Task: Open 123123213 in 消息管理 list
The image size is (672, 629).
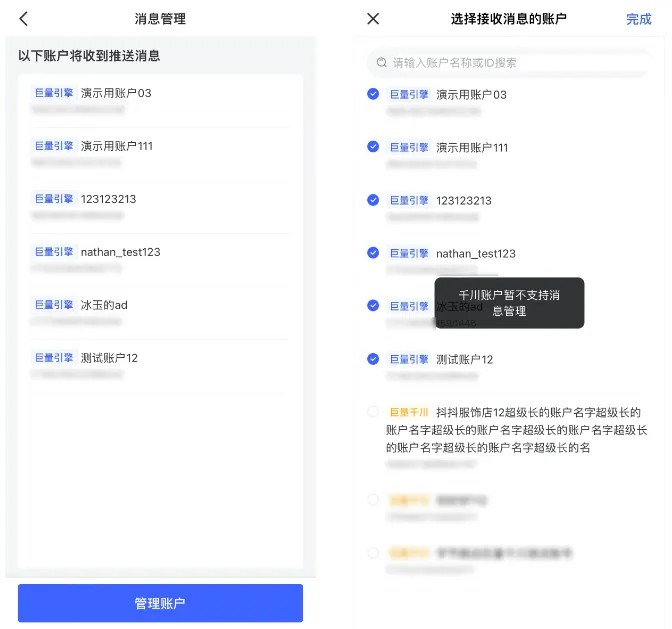Action: pos(161,207)
